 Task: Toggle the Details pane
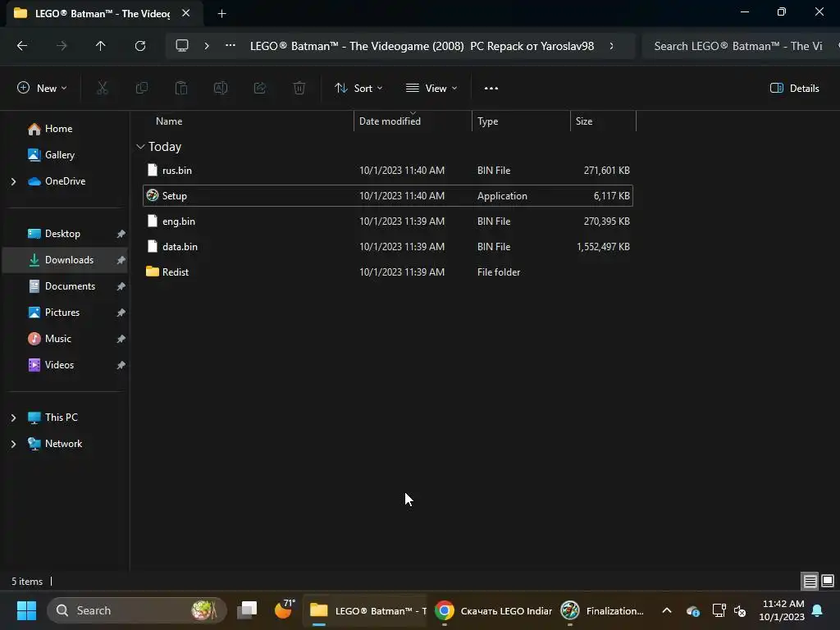point(794,89)
